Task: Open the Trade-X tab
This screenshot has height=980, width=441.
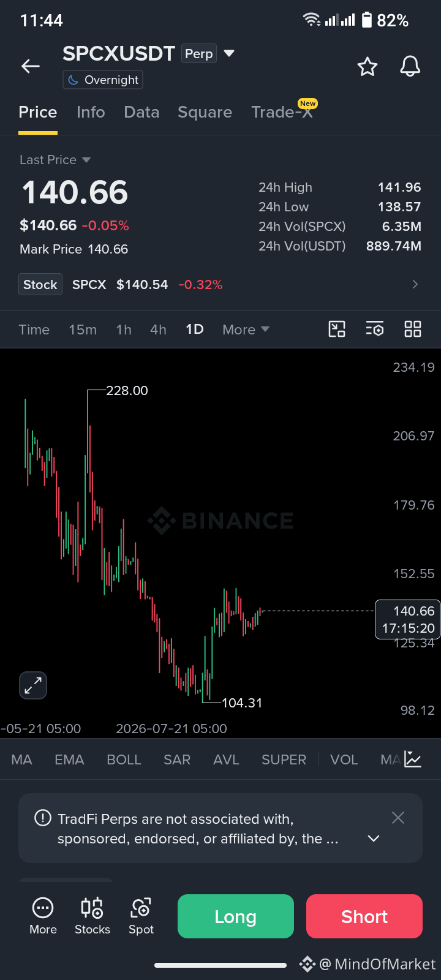Action: coord(282,112)
